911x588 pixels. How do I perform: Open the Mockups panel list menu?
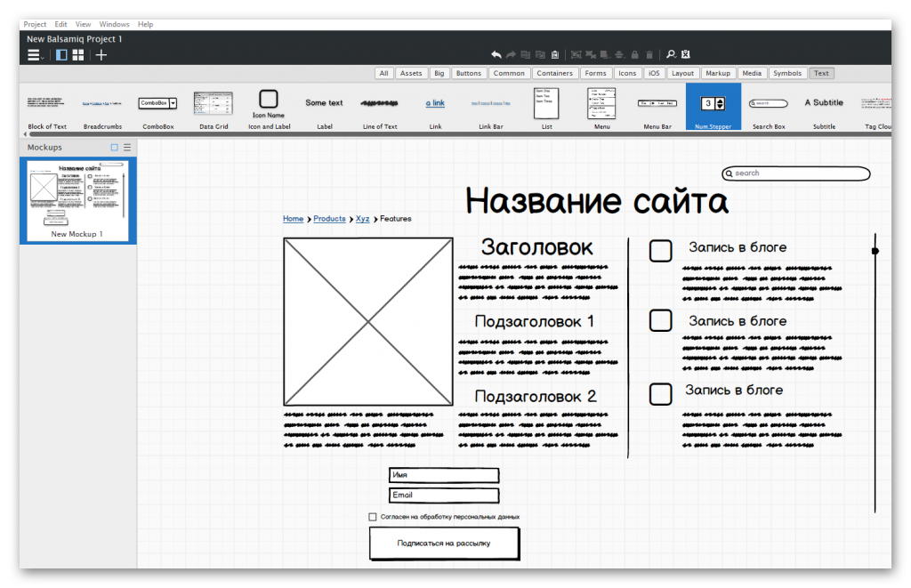point(127,148)
